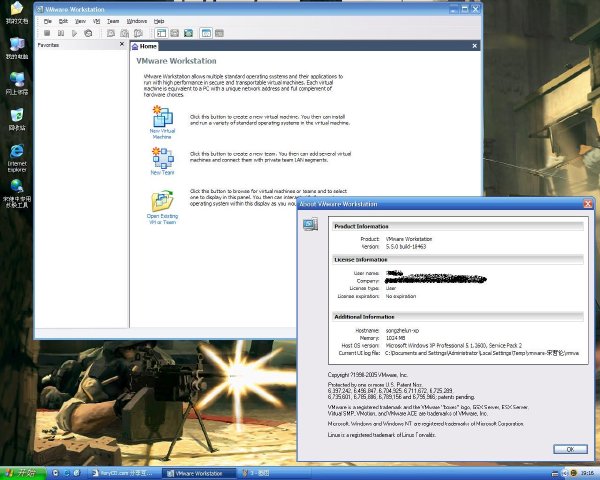Click the VMware Workstation title bar icon
The width and height of the screenshot is (600, 480).
click(40, 9)
